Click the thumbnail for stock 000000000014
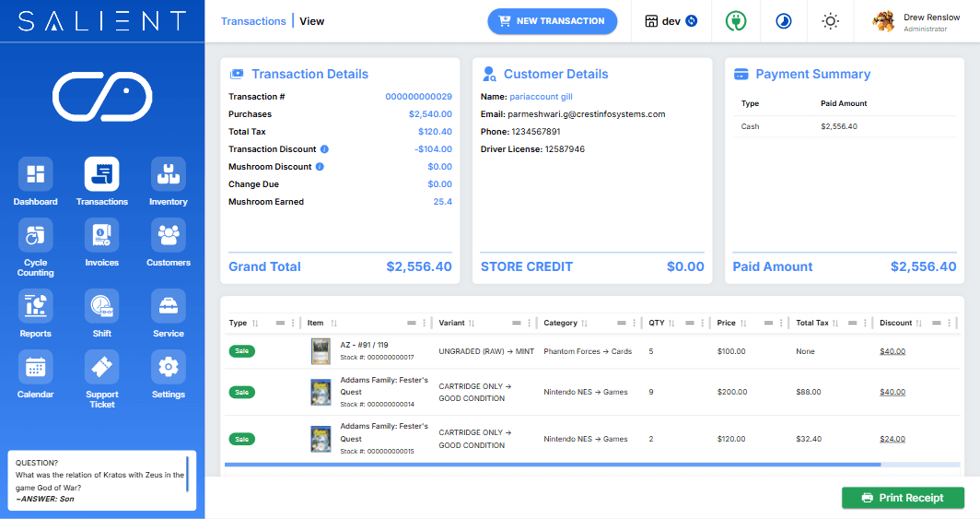 coord(321,392)
